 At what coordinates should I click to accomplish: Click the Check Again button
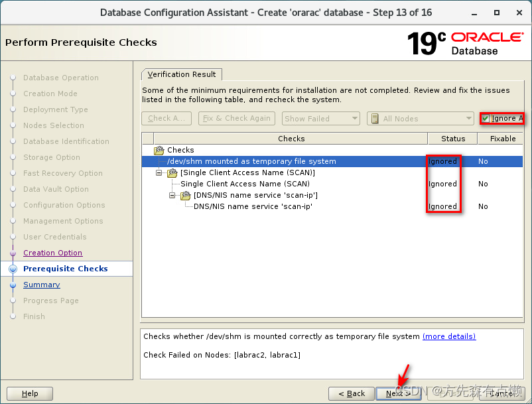[x=166, y=118]
